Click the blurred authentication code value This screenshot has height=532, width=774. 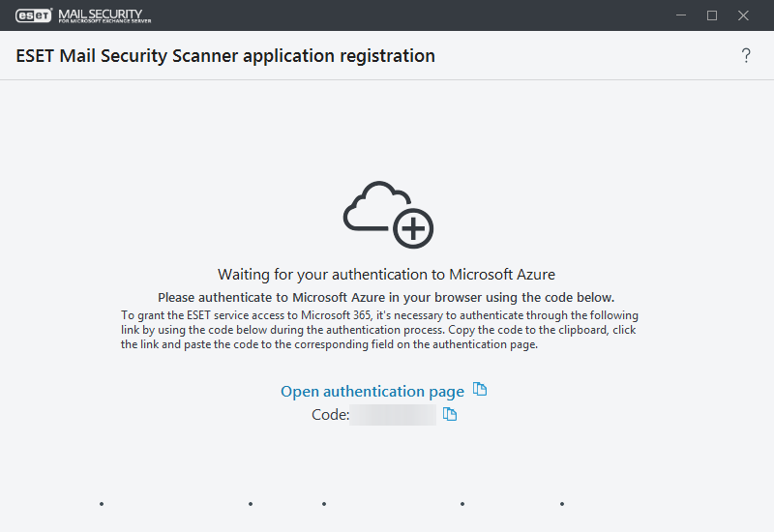pyautogui.click(x=394, y=415)
